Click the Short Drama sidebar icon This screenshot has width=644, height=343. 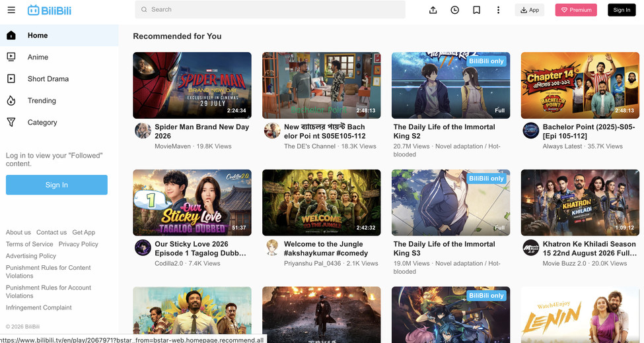tap(11, 78)
